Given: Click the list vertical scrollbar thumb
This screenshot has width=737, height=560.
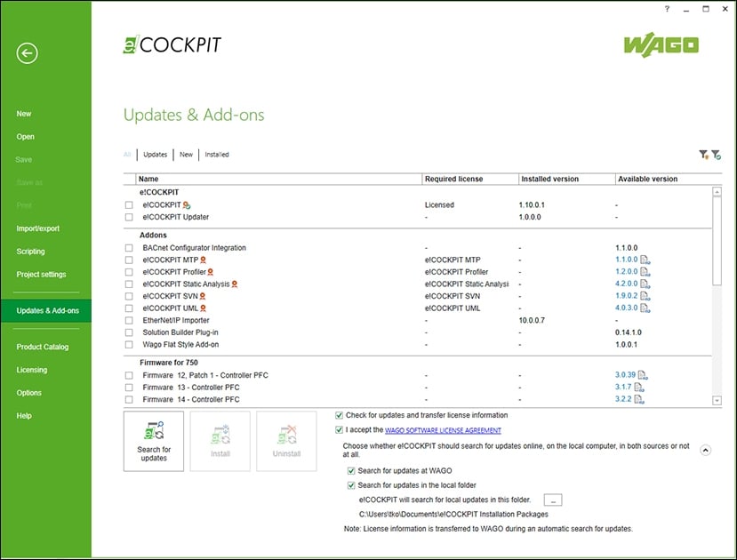Looking at the screenshot, I should pyautogui.click(x=717, y=241).
